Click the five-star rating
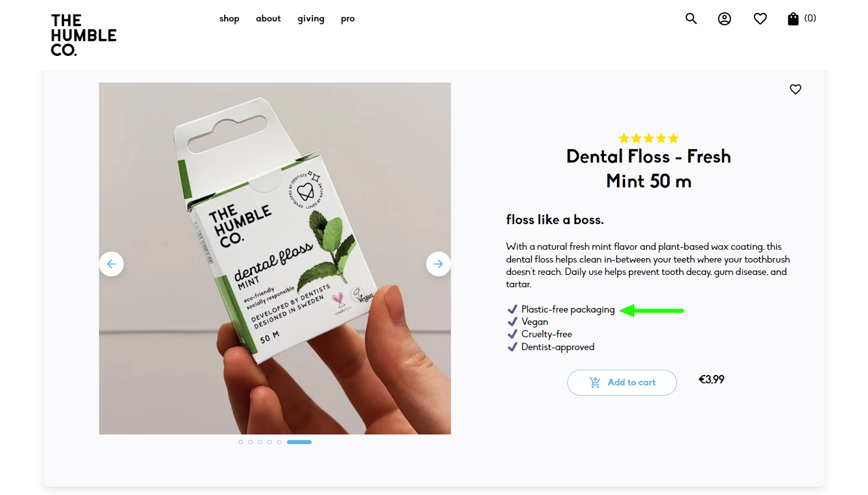The height and width of the screenshot is (495, 868). pyautogui.click(x=649, y=138)
